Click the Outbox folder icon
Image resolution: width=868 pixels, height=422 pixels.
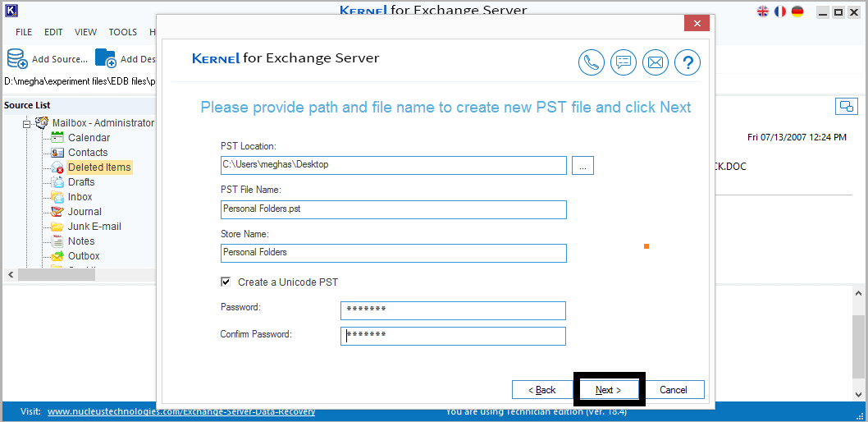57,256
